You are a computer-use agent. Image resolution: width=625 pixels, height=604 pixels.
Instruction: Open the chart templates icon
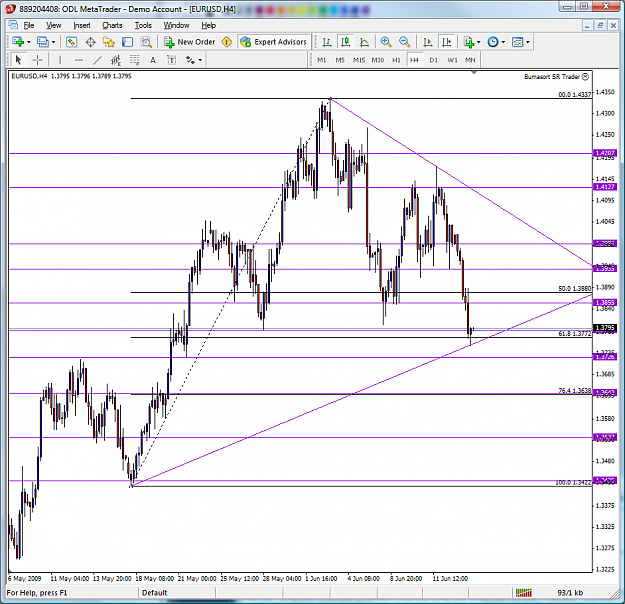tap(517, 41)
